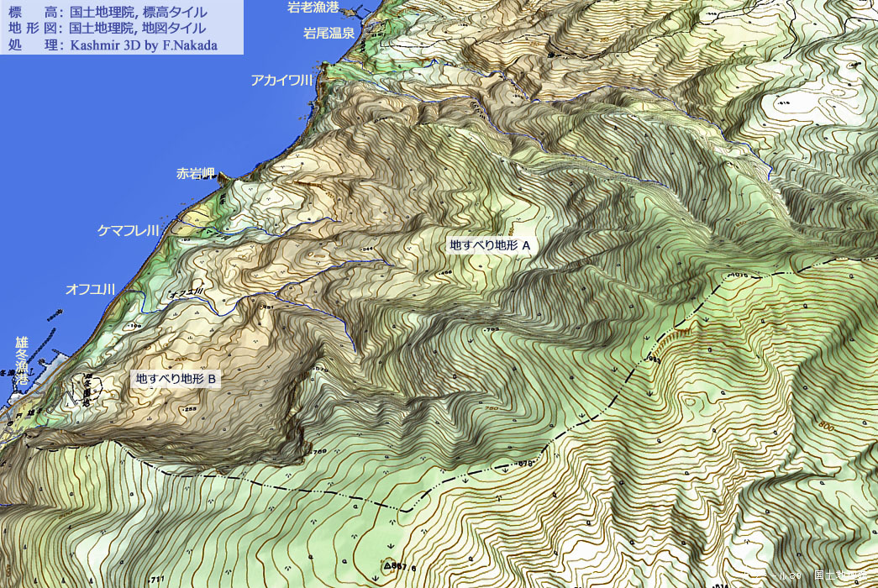Click the アカイワ川 river label
Screen dimensions: 878x588
click(281, 80)
